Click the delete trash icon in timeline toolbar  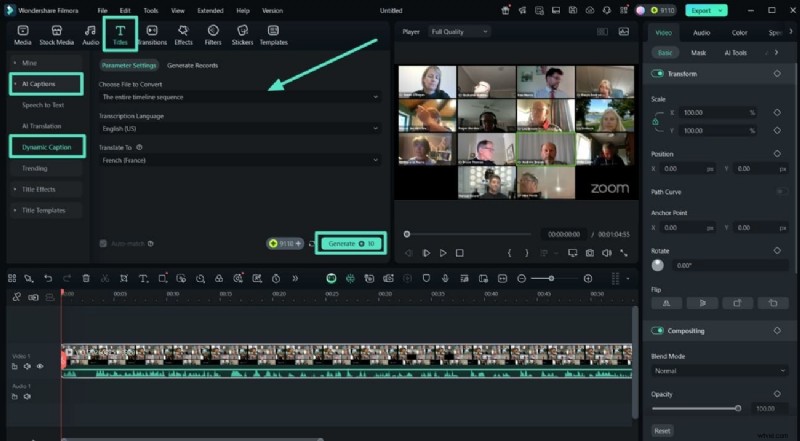tap(86, 278)
